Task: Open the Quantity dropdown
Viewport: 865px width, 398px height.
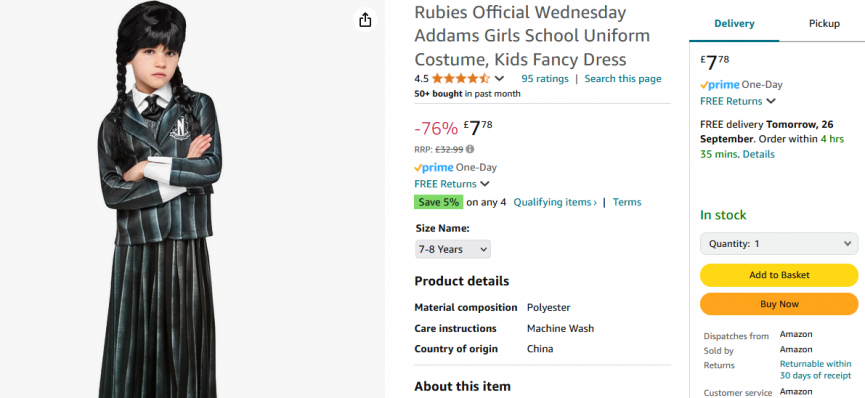Action: click(x=779, y=243)
